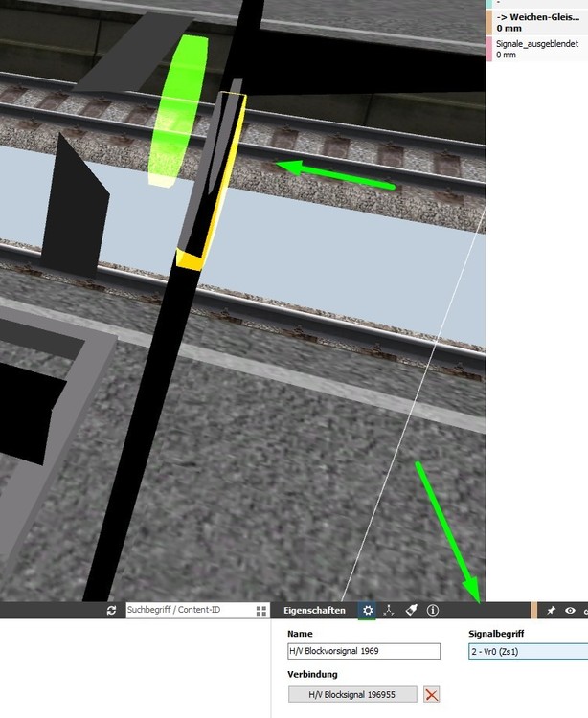588x718 pixels.
Task: Switch content browser to grid view
Action: (x=261, y=611)
